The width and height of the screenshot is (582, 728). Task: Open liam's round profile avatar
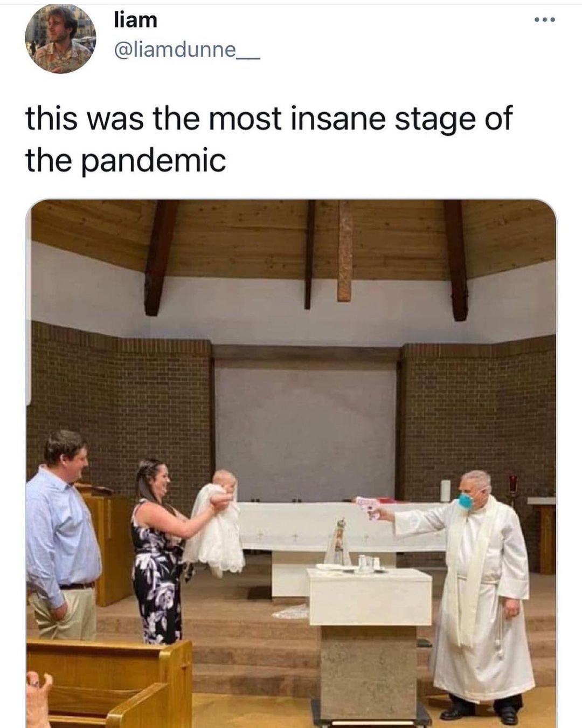coord(60,39)
